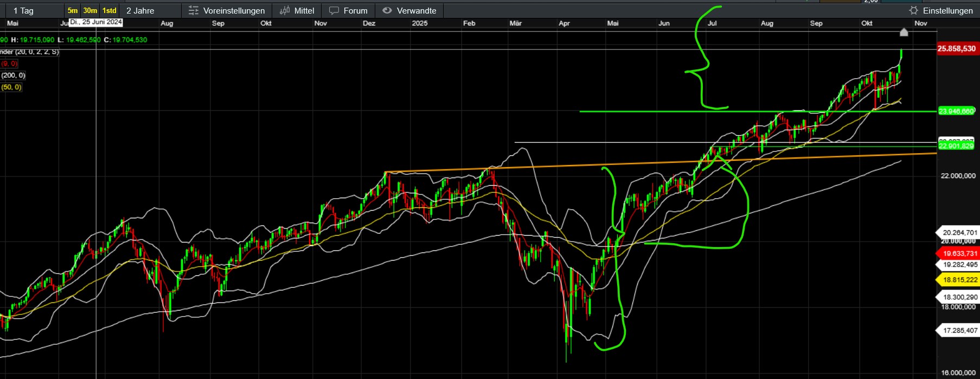This screenshot has height=379, width=980.
Task: Click the Verwandte eye icon
Action: click(x=387, y=11)
